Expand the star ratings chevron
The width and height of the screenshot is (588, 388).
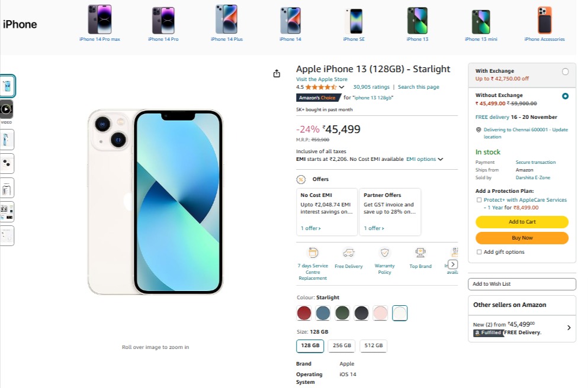341,87
